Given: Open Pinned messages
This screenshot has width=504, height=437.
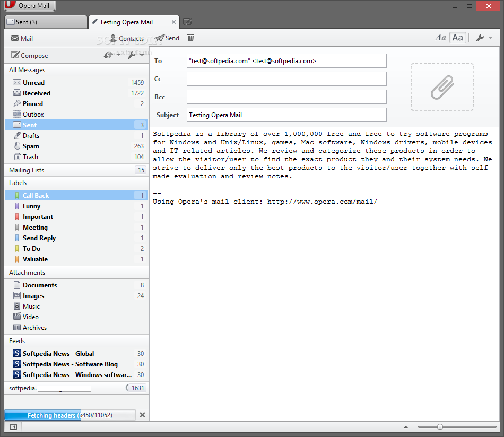Looking at the screenshot, I should (76, 104).
